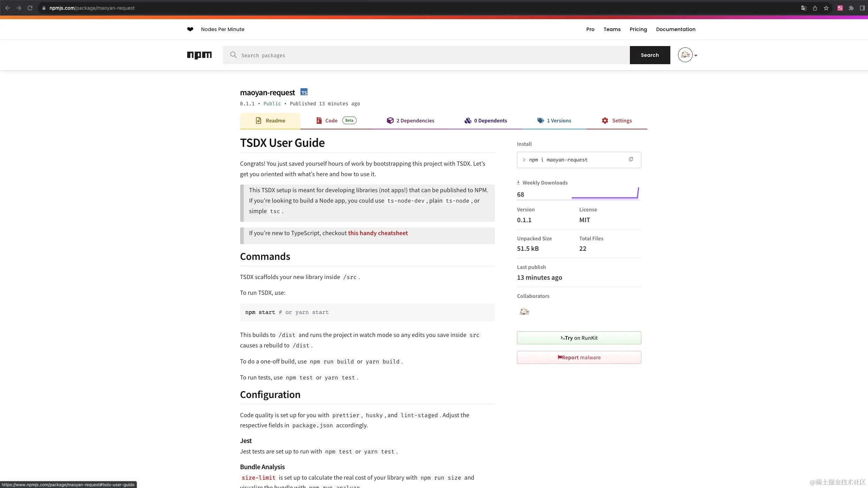Open browser extensions puzzle icon

pyautogui.click(x=851, y=8)
